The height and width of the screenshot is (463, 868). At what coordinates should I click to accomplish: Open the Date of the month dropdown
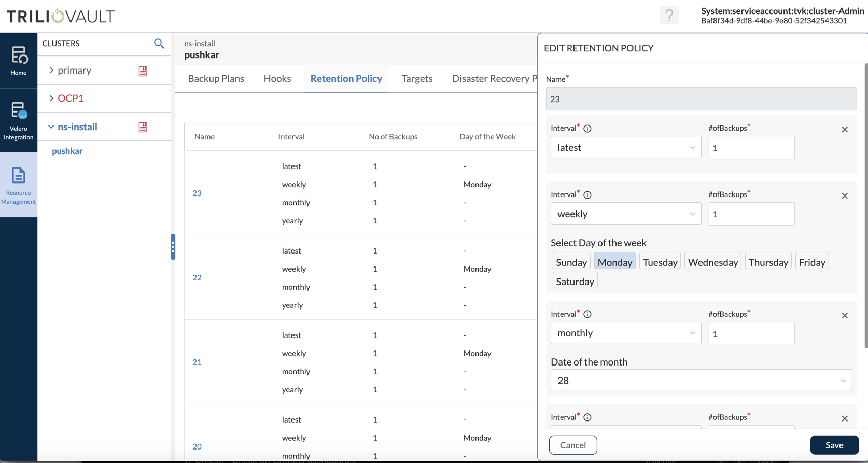pos(701,381)
